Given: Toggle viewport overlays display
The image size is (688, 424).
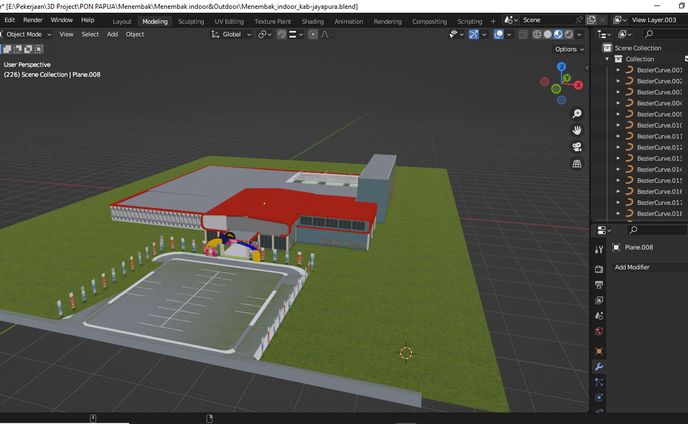Looking at the screenshot, I should (500, 34).
